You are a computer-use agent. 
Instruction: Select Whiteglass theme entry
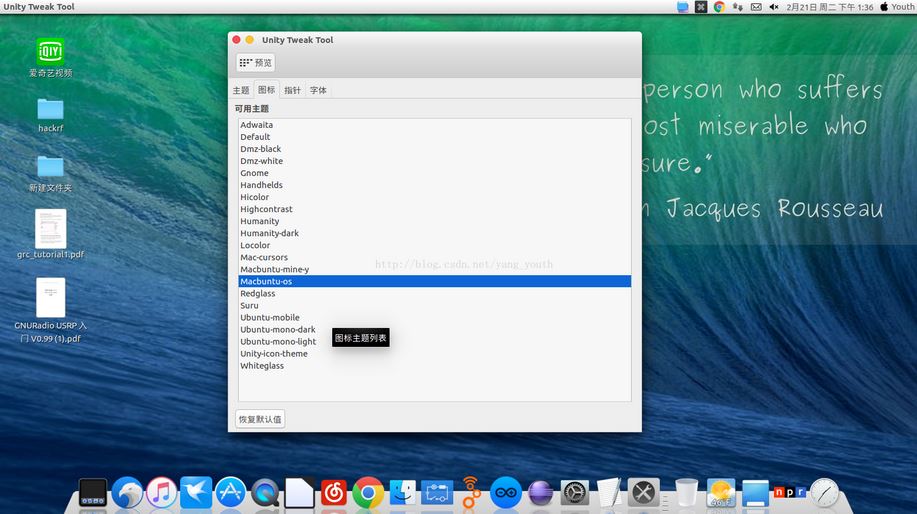(435, 365)
